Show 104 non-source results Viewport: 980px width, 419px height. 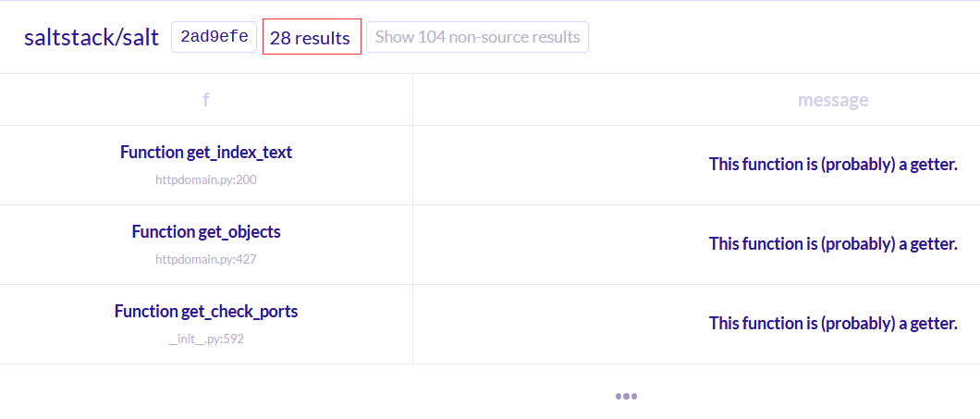tap(477, 38)
